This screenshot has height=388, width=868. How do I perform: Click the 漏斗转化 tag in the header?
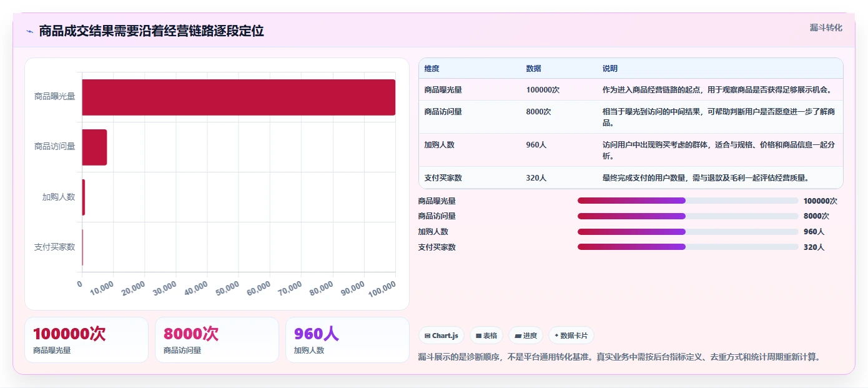(x=826, y=27)
